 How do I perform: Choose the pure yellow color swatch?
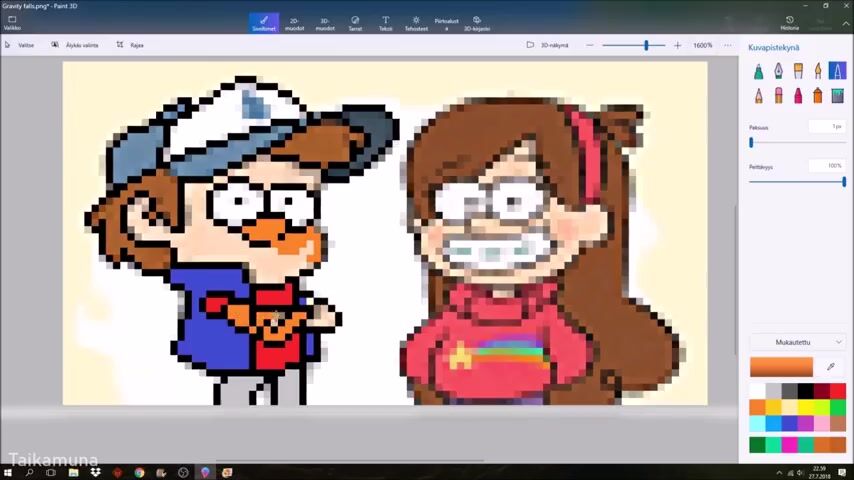(x=806, y=407)
